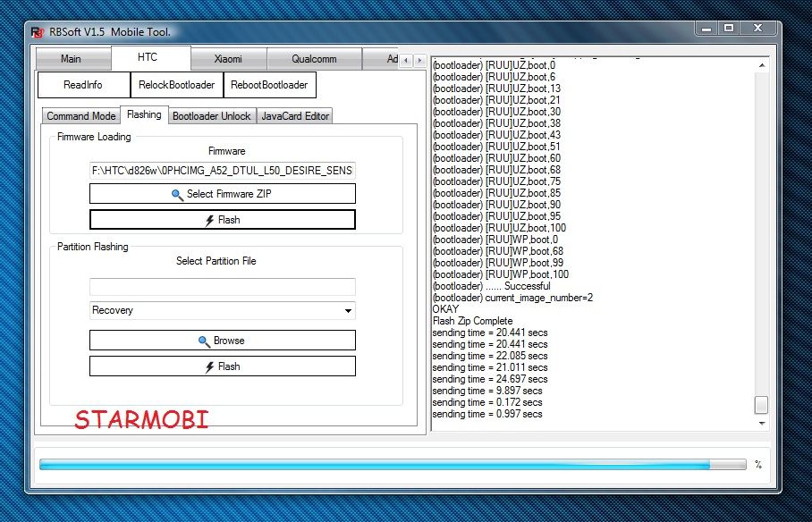Click Flash under Firmware Loading

pos(222,220)
